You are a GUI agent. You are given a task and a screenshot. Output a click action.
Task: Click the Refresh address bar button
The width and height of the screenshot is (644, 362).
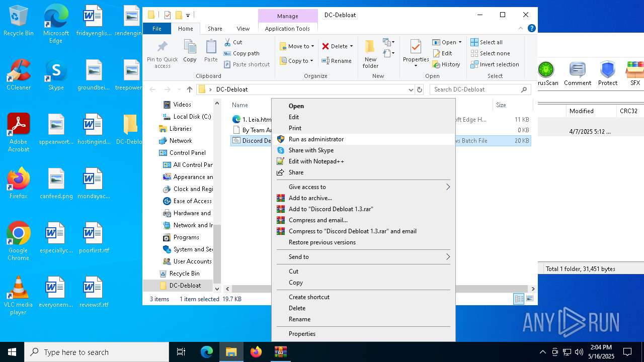point(420,89)
